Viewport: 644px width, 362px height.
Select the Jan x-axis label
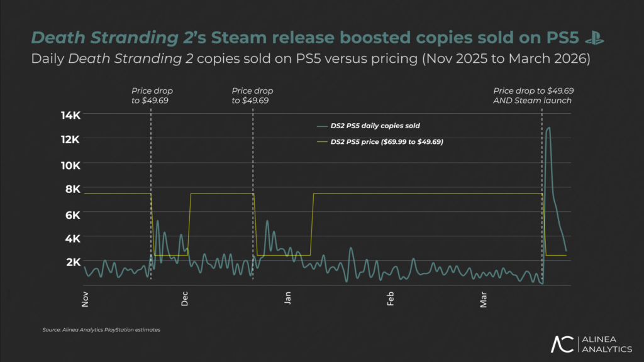click(x=289, y=297)
